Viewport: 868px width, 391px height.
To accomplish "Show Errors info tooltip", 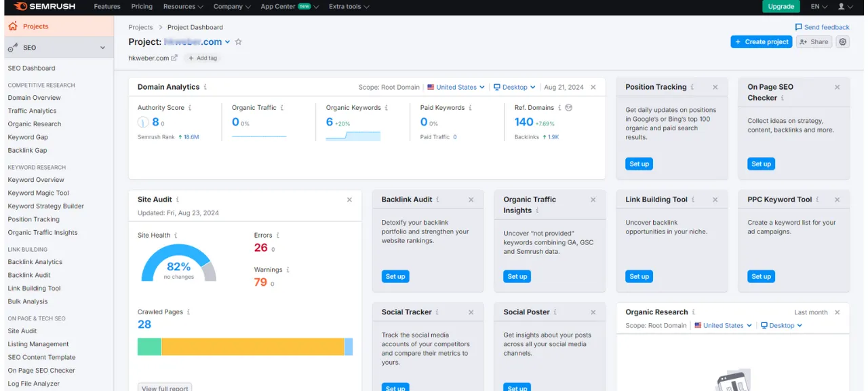I will [278, 236].
